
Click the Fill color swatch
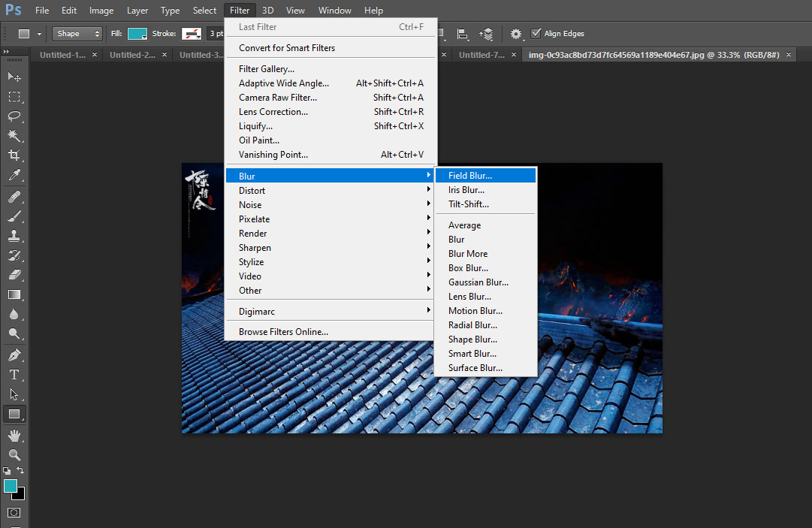[137, 34]
